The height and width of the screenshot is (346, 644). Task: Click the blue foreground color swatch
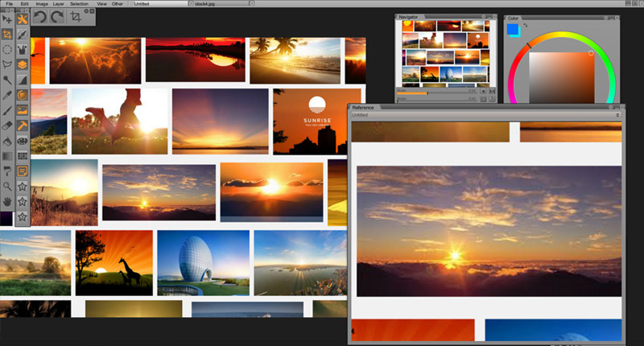513,30
